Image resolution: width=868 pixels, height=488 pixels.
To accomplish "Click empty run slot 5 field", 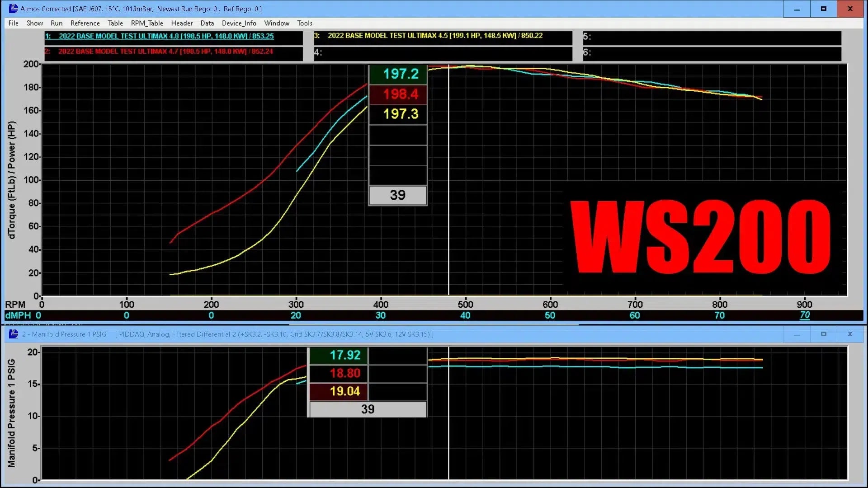I will click(712, 37).
